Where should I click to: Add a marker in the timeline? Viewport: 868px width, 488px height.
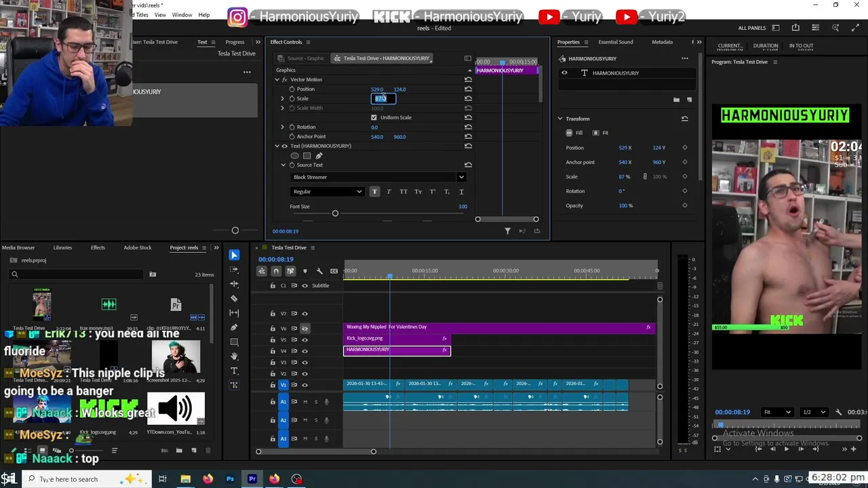(305, 271)
